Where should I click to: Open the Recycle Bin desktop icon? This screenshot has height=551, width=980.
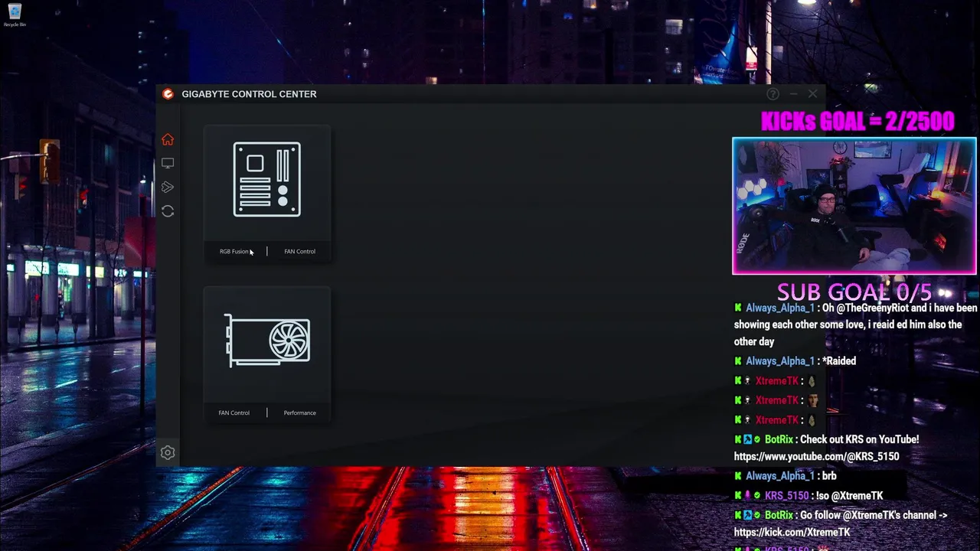(x=15, y=15)
